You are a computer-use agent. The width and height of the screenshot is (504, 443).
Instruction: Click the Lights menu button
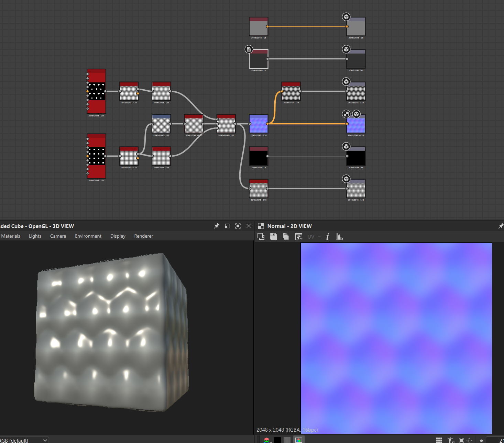[x=35, y=236]
